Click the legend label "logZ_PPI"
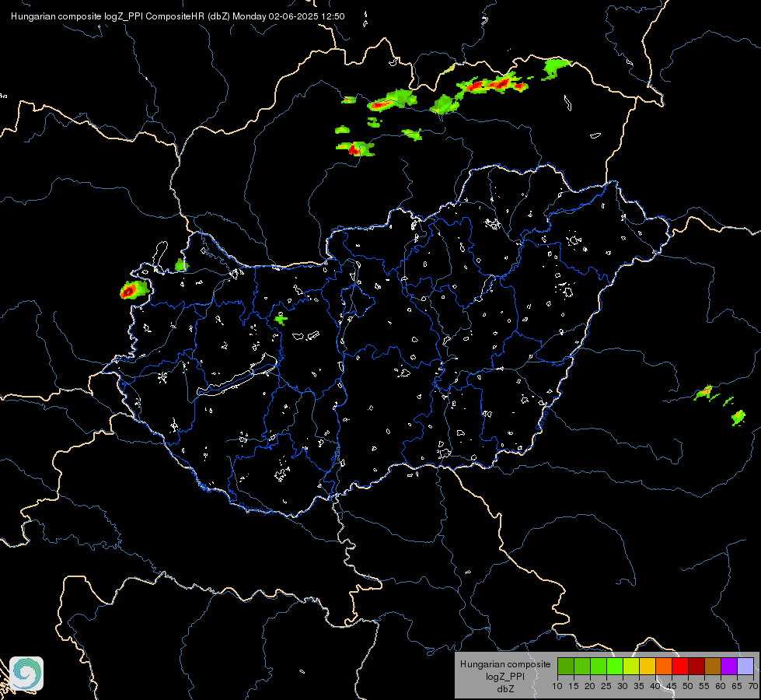The image size is (761, 700). pos(505,676)
